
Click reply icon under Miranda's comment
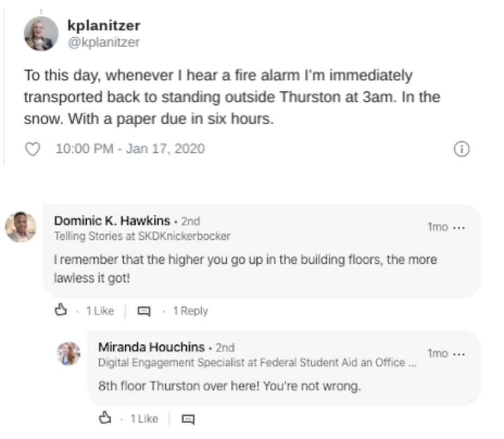tap(188, 418)
